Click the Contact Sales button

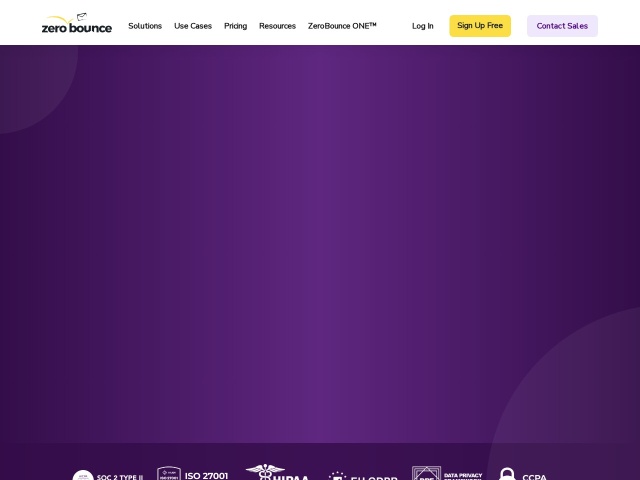[562, 26]
